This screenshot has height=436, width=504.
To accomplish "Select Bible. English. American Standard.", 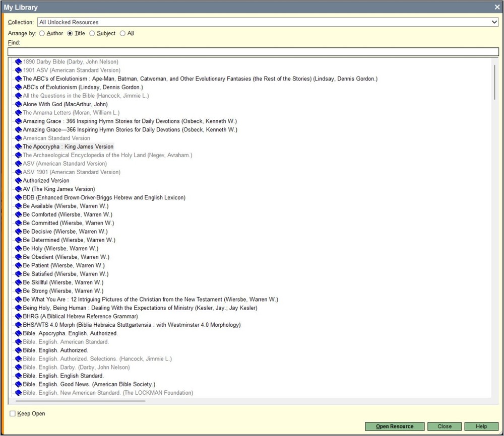I will (x=66, y=342).
